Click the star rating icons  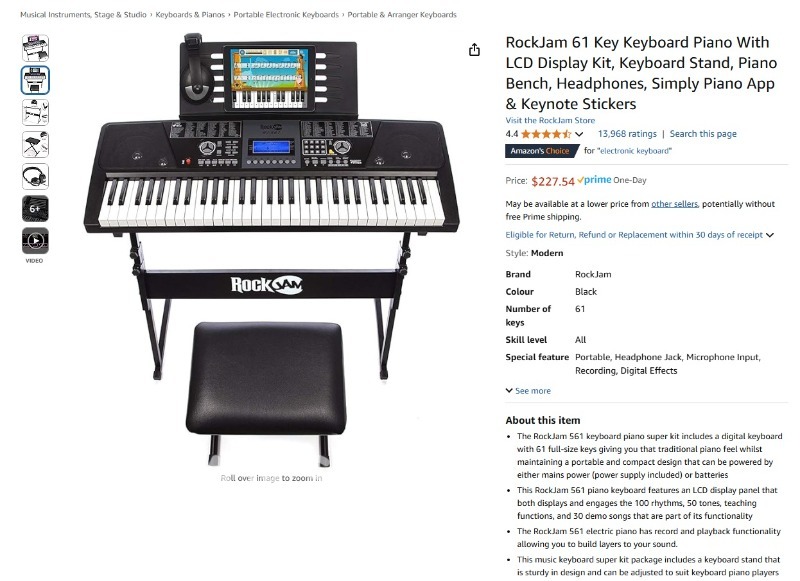tap(545, 134)
